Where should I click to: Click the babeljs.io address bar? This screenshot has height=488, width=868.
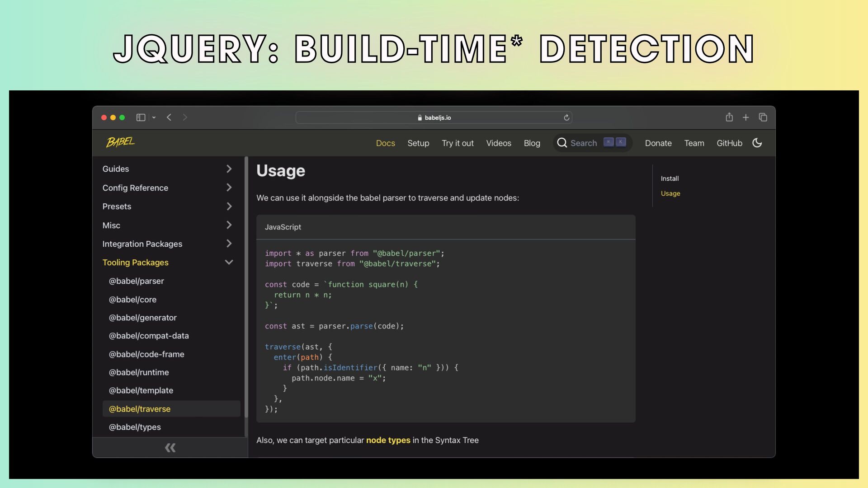[434, 117]
